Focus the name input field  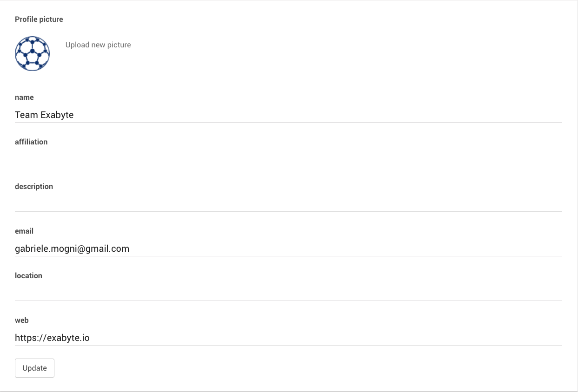tap(288, 115)
